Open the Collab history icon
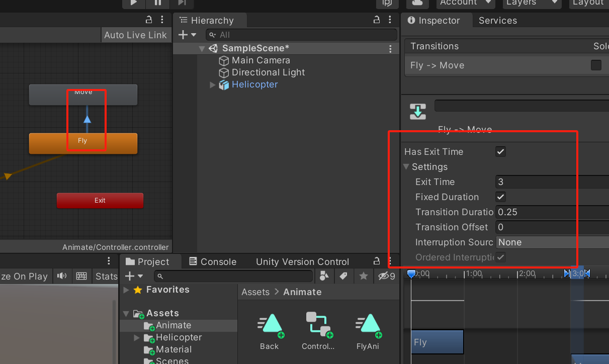Viewport: 609px width, 364px height. [387, 3]
